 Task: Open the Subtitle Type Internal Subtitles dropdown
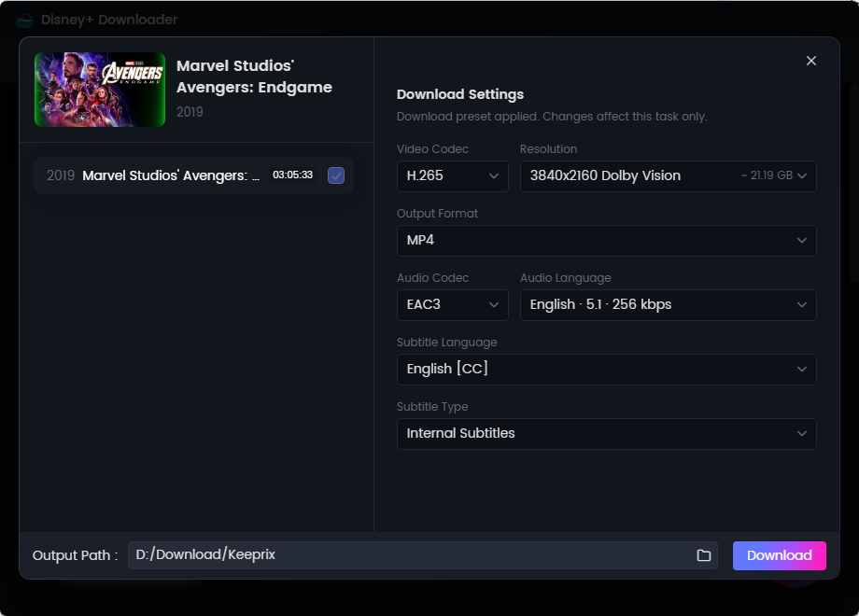(607, 434)
